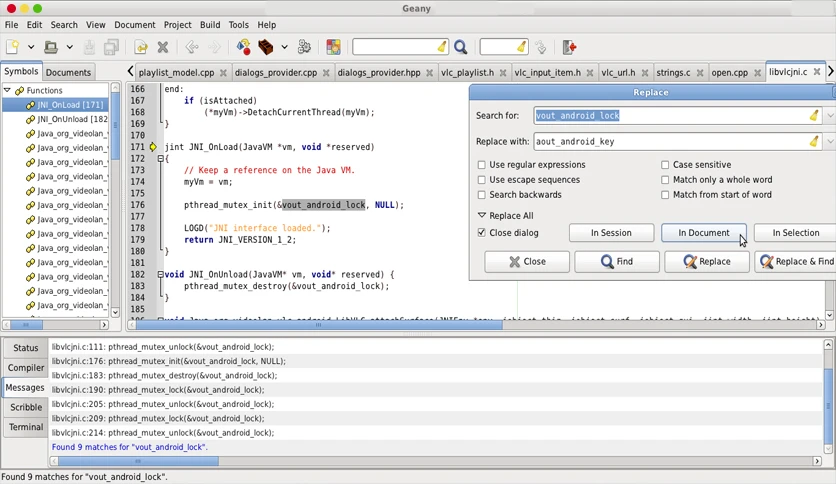Open the File menu
836x484 pixels.
click(x=11, y=25)
